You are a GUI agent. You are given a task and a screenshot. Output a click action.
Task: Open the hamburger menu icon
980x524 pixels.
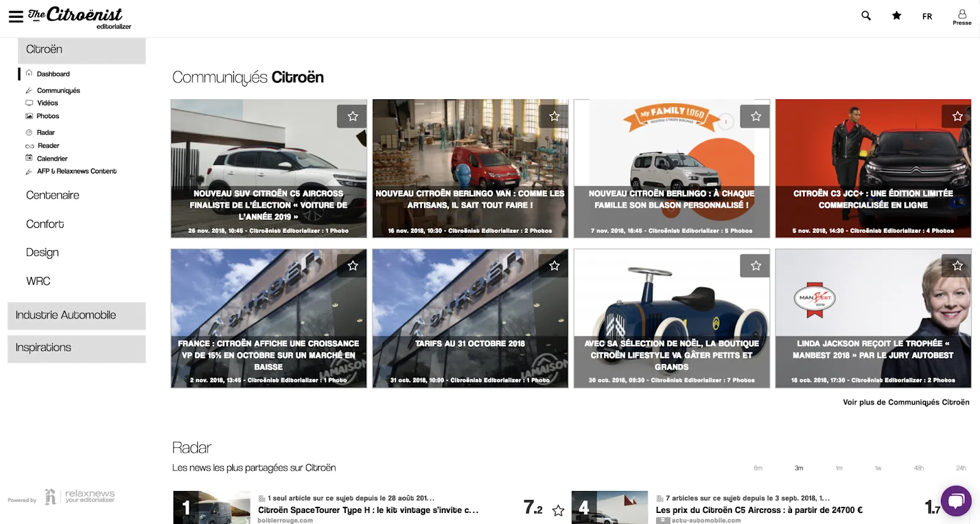[16, 17]
